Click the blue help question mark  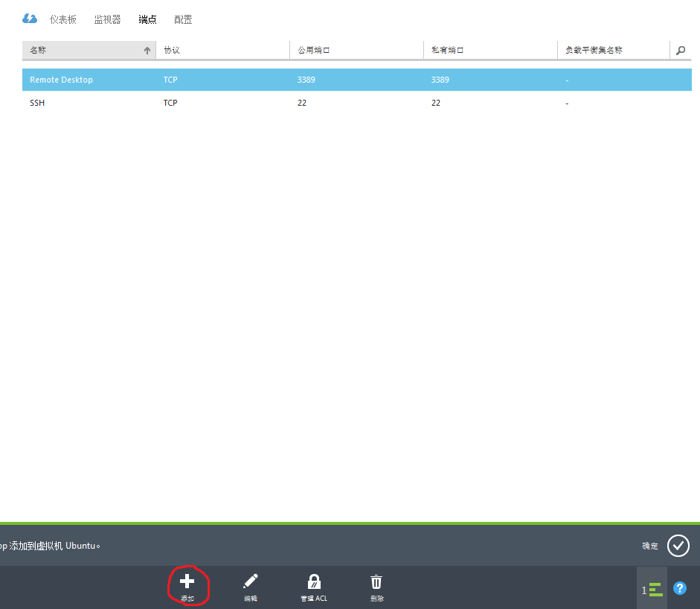(679, 588)
